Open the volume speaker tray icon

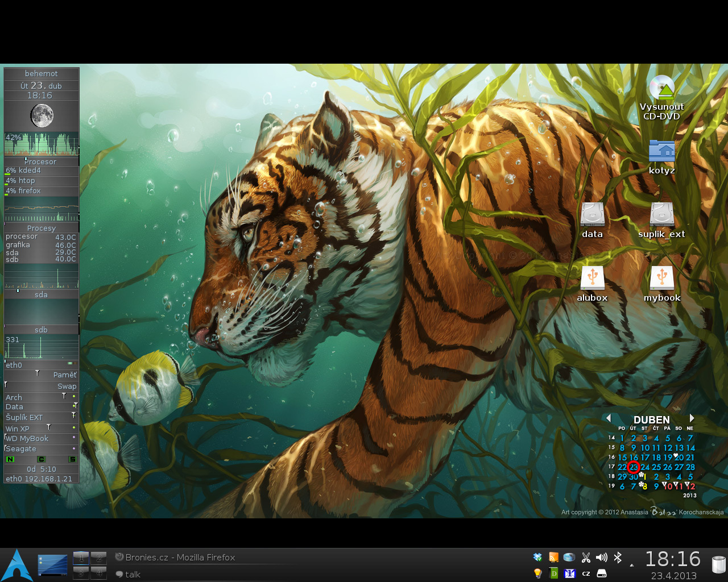[x=602, y=558]
